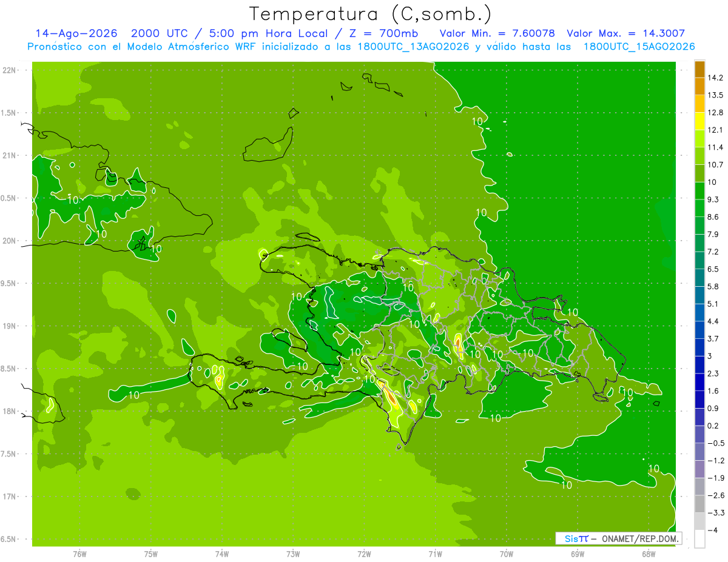Click the "14.2" color scale value
Image resolution: width=728 pixels, height=562 pixels.
click(x=715, y=78)
